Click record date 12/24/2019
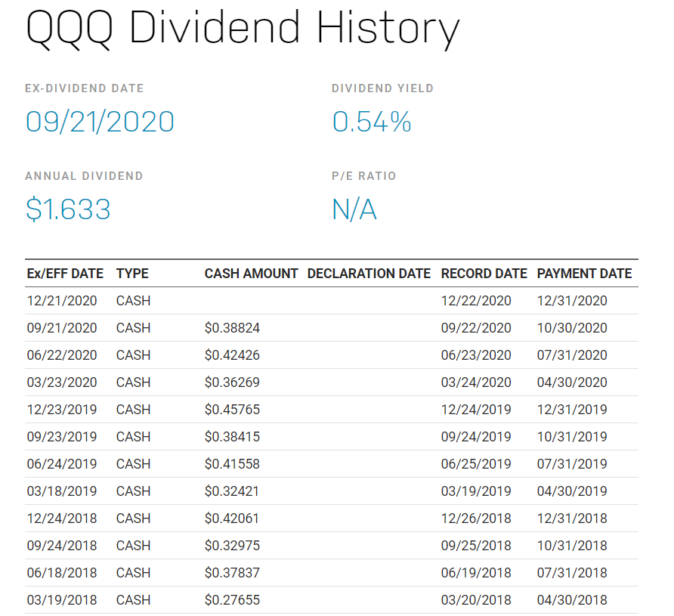Screen dimensions: 674x616 pyautogui.click(x=476, y=409)
